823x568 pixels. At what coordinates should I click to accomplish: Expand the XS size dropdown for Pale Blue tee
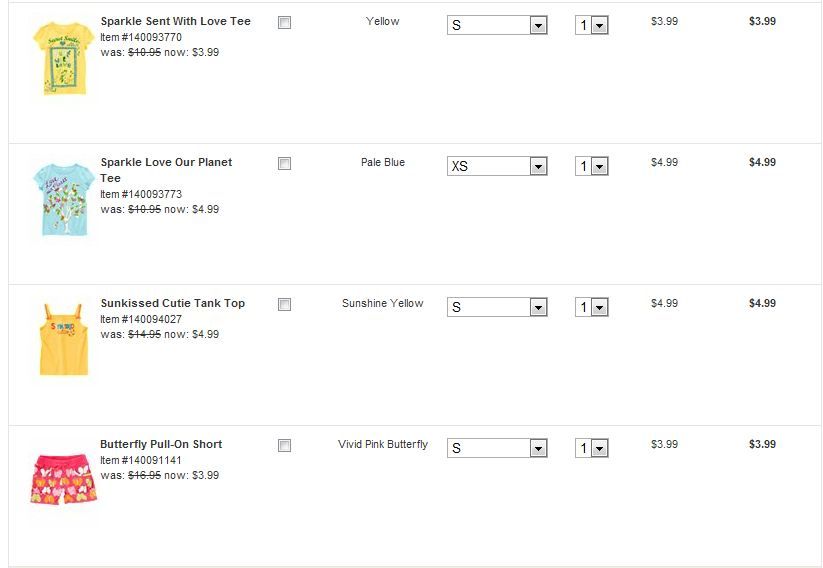(497, 166)
